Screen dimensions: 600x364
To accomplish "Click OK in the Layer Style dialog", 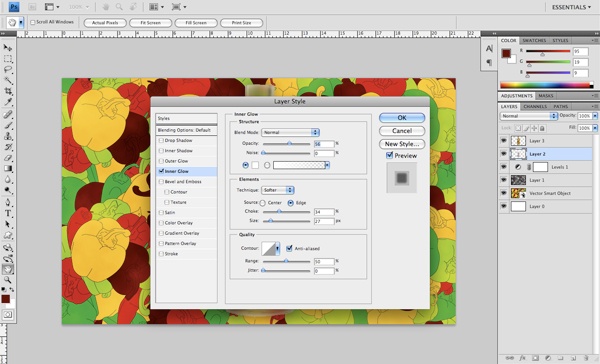I will coord(402,118).
